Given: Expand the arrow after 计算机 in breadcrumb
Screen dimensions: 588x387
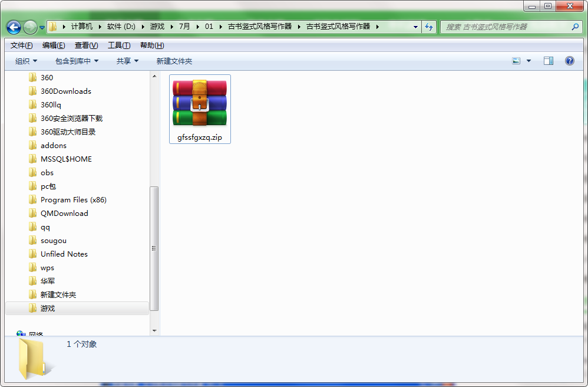Looking at the screenshot, I should point(100,27).
